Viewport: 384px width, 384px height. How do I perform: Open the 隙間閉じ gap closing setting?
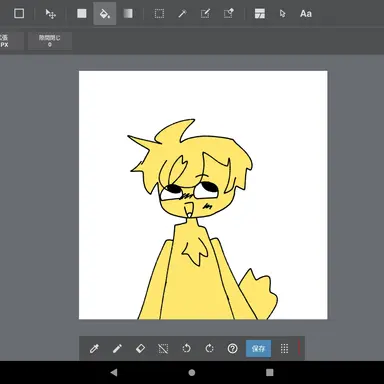(50, 41)
